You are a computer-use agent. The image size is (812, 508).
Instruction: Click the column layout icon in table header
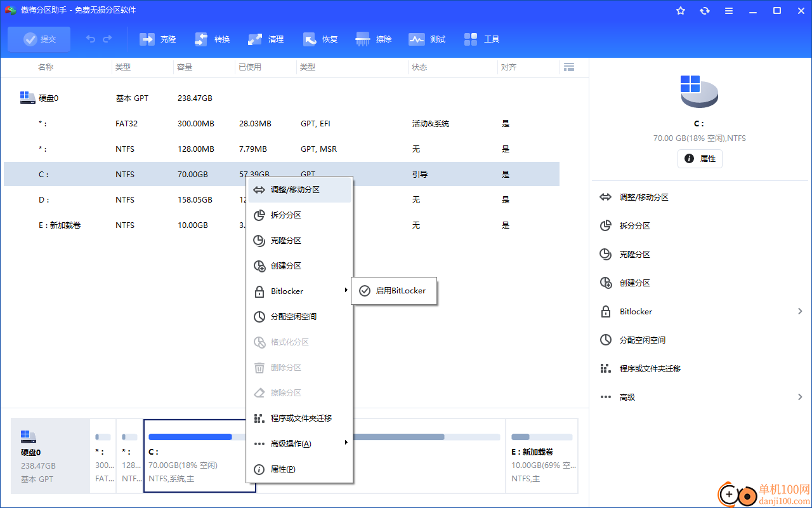pos(569,67)
